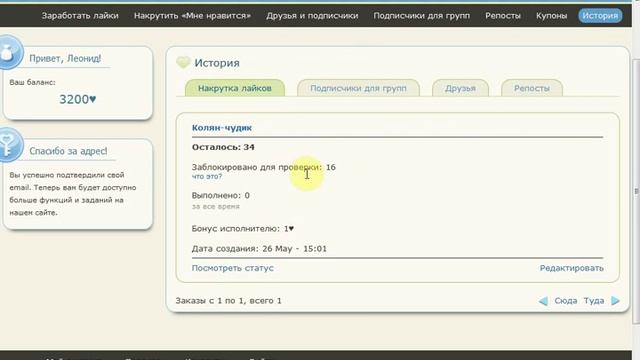Click Бонус исполнителю line
The height and width of the screenshot is (360, 640).
[243, 229]
